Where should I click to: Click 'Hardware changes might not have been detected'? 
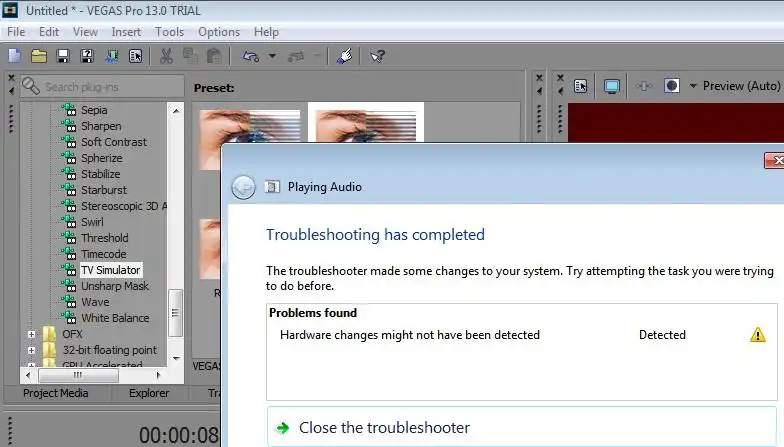(410, 334)
